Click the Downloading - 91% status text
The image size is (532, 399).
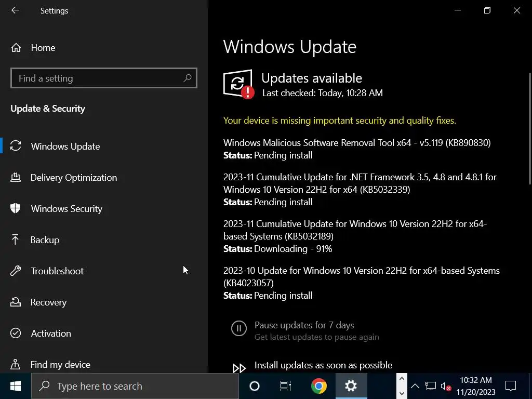(x=293, y=249)
